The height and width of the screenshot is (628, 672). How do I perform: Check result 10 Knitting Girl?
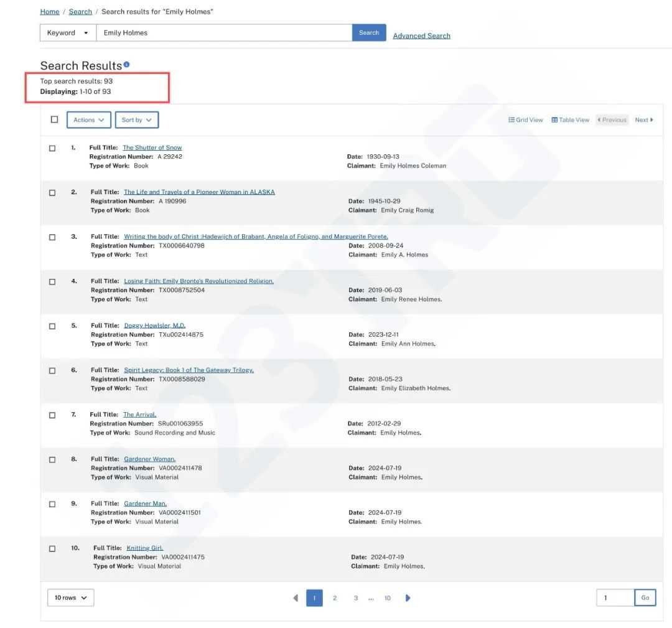point(52,549)
